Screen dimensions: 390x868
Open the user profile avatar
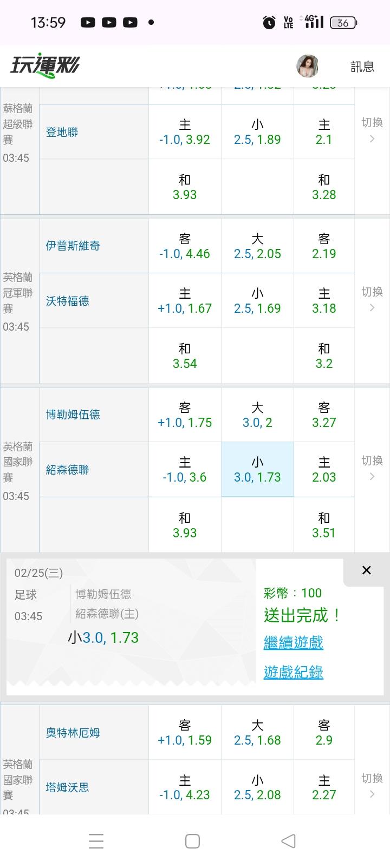[307, 66]
